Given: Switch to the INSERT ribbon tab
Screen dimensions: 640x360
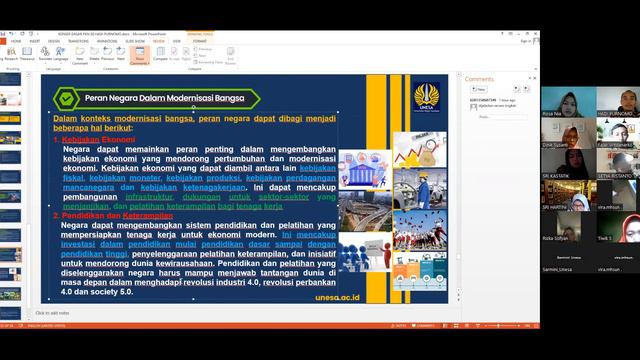Looking at the screenshot, I should pos(35,41).
